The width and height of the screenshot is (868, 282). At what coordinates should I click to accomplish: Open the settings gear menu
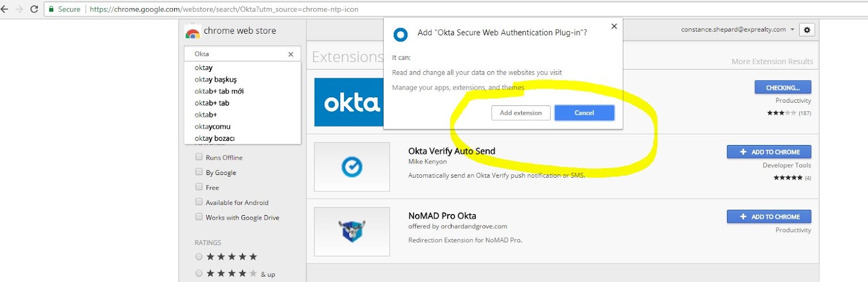(x=807, y=30)
